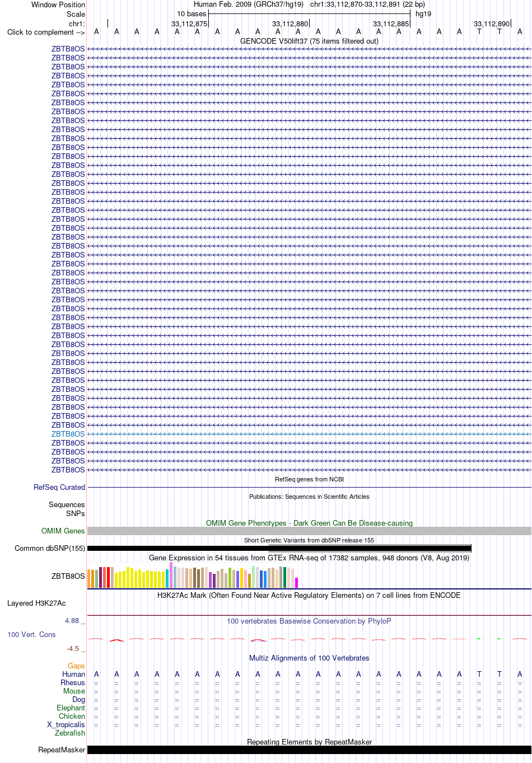Click the black Common dbSNP variant bar

279,548
